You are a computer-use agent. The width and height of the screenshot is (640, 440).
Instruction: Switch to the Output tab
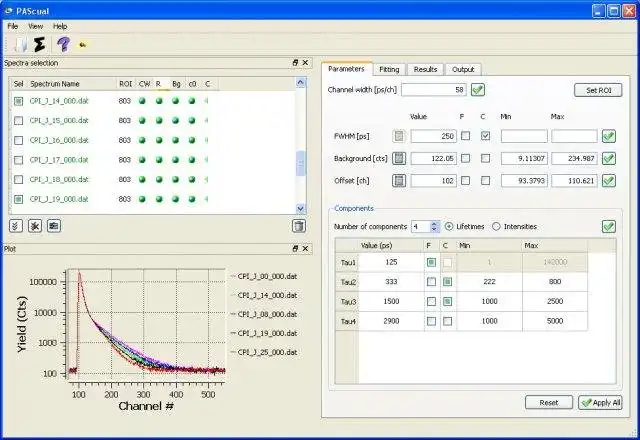(463, 69)
